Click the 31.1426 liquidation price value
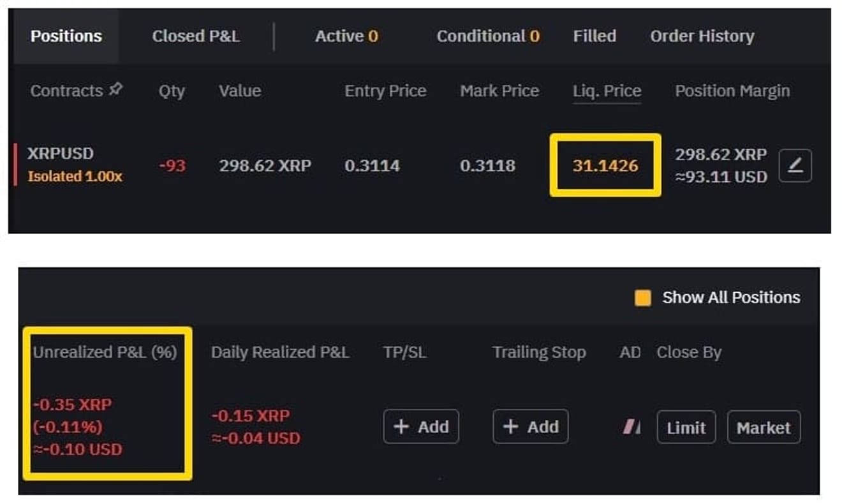 [605, 166]
